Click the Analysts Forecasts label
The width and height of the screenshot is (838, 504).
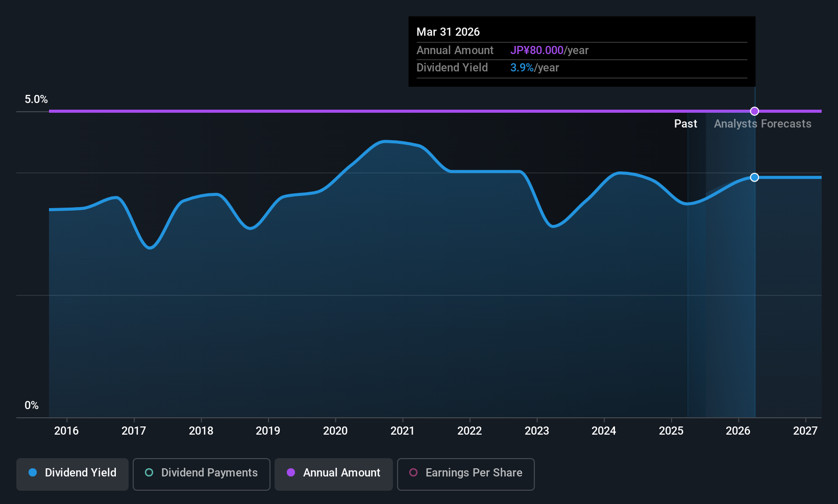[x=762, y=124]
